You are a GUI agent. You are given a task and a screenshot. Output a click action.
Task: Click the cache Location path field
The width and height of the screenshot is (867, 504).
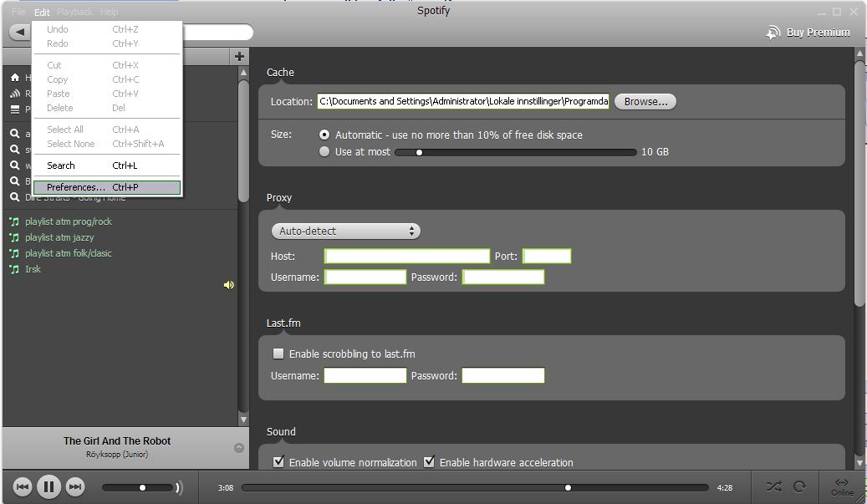[463, 101]
